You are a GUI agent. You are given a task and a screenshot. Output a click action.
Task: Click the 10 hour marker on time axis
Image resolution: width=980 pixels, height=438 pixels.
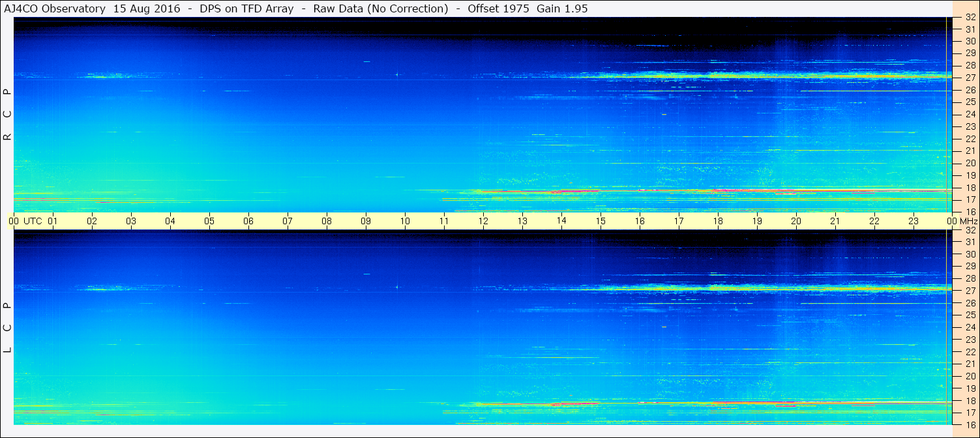click(x=405, y=221)
